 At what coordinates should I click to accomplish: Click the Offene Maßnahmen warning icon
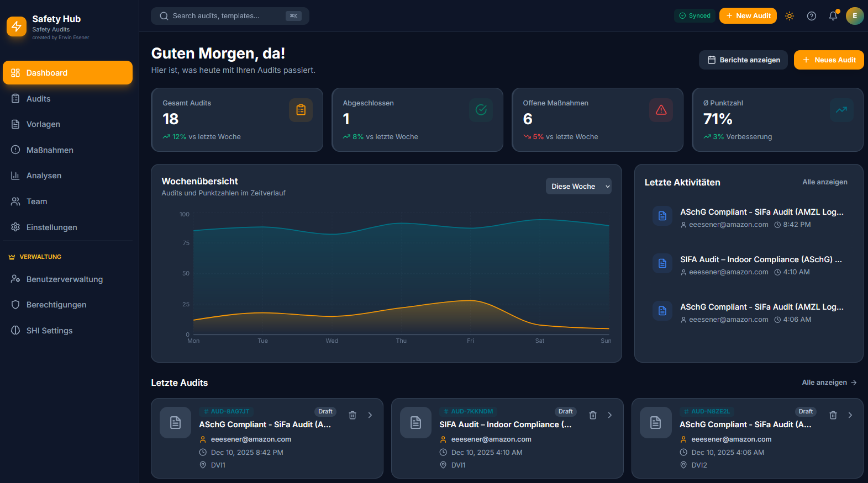[x=661, y=110]
